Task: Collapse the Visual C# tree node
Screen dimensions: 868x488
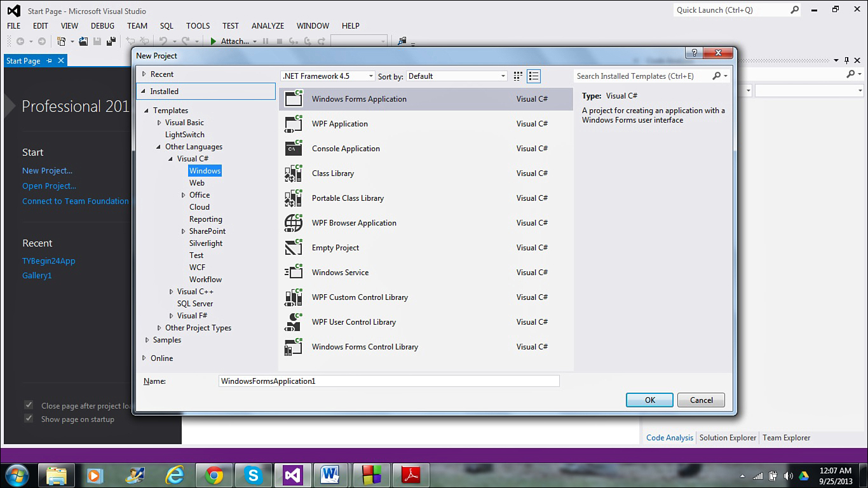Action: (x=171, y=159)
